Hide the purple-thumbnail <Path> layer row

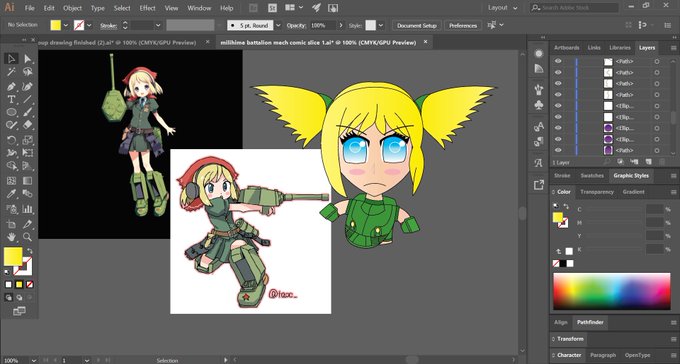(x=558, y=150)
